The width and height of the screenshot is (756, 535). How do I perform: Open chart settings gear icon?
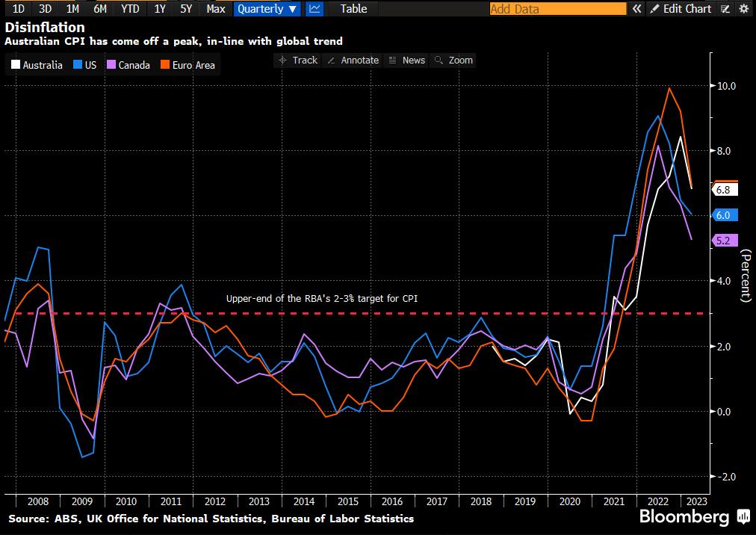click(744, 9)
